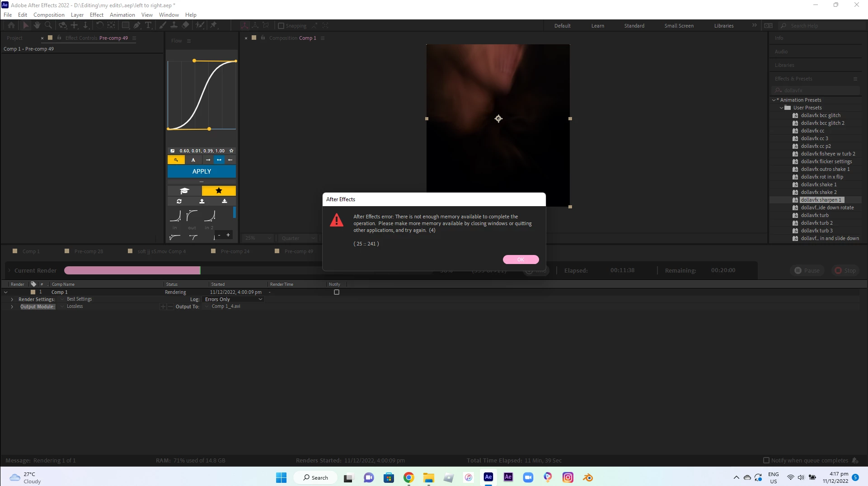The image size is (868, 486).
Task: Select the 'in 2' easing curve preset
Action: (x=209, y=217)
